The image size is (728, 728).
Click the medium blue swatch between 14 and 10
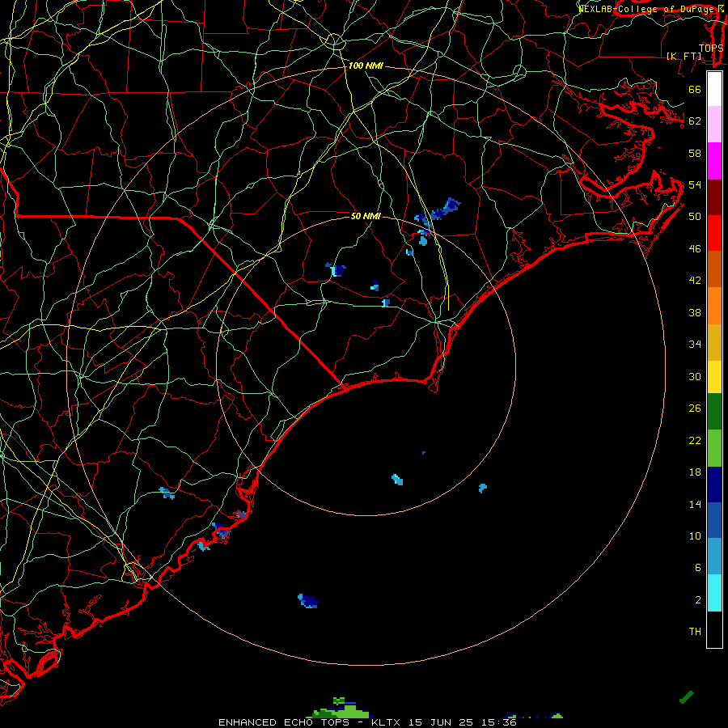[x=714, y=520]
